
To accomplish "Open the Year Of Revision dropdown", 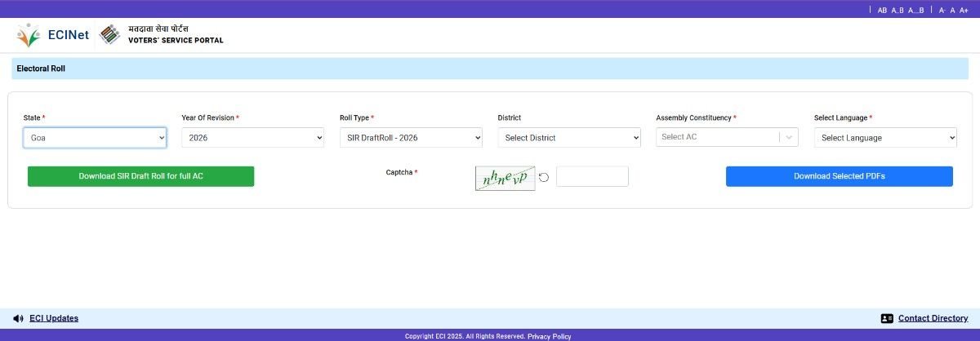I will (x=252, y=138).
